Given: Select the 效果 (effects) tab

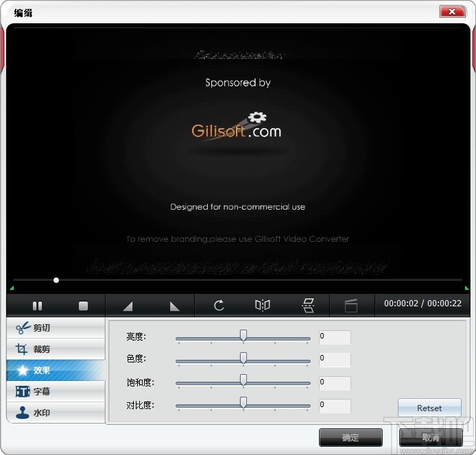Looking at the screenshot, I should (56, 370).
